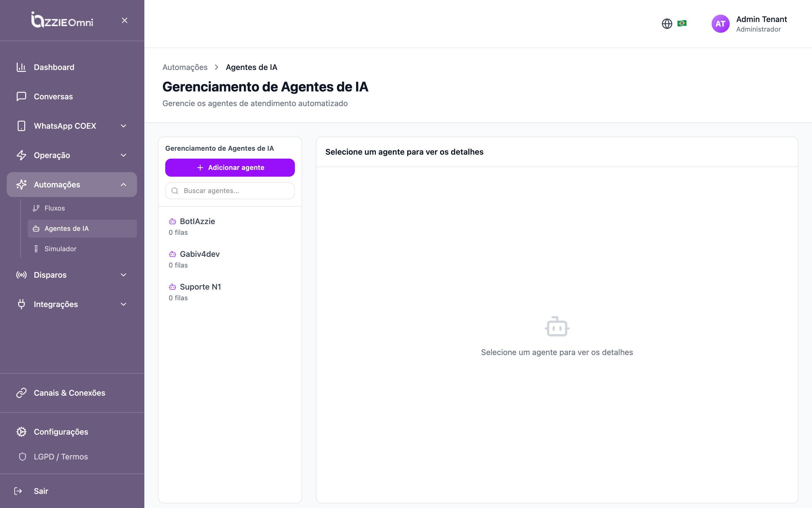This screenshot has height=508, width=812.
Task: Focus the Buscar agentes search field
Action: [230, 191]
